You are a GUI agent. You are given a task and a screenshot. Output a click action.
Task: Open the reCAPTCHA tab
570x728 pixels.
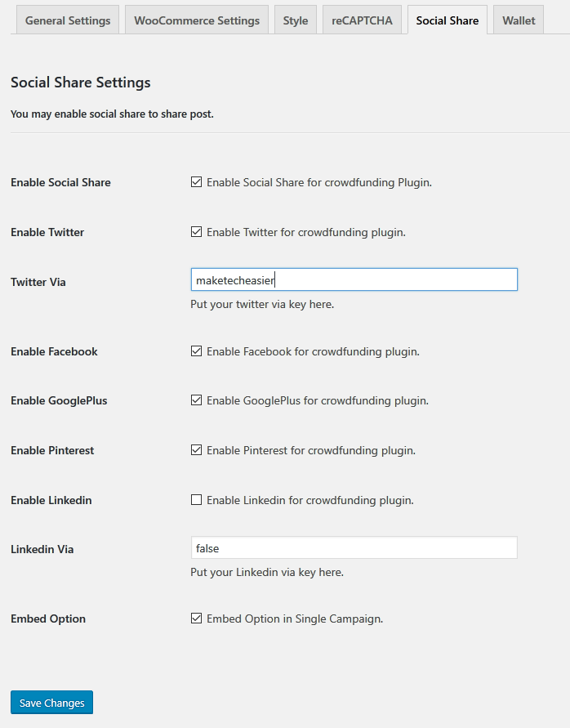click(x=362, y=20)
